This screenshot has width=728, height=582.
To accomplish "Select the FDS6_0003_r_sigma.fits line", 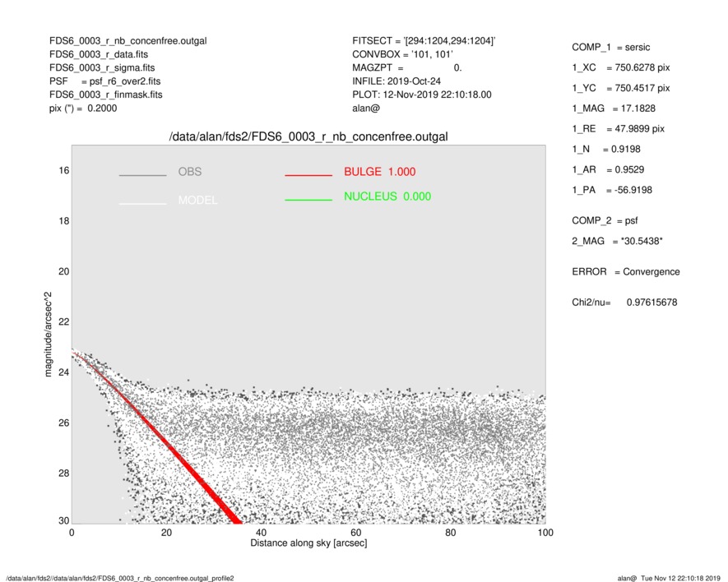I will pos(102,67).
